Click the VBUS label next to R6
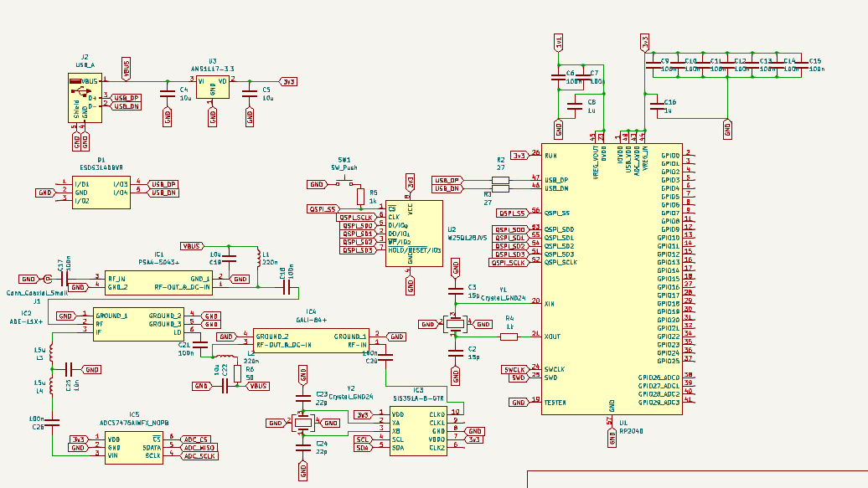Image resolution: width=868 pixels, height=488 pixels. coord(258,386)
